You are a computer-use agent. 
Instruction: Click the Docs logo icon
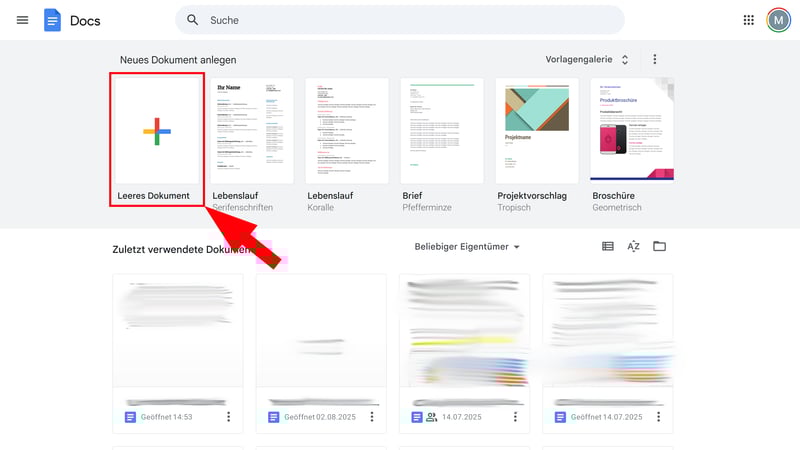[x=52, y=20]
